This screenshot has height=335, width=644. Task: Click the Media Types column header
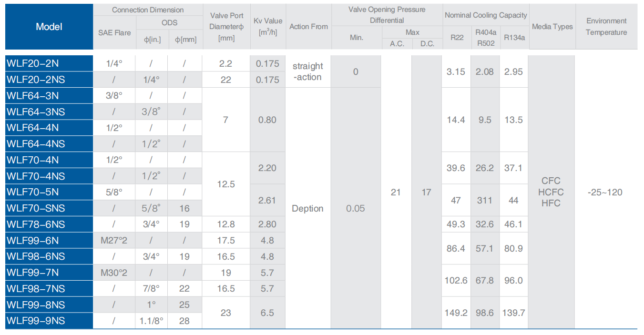552,27
